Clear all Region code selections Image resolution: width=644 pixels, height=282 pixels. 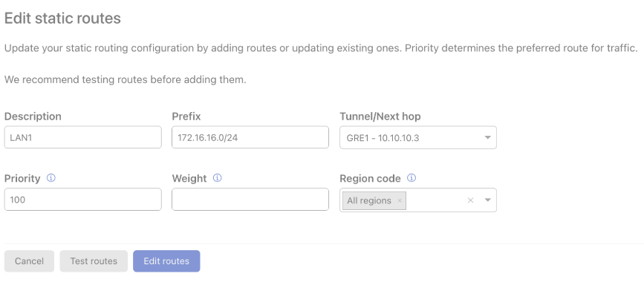click(x=471, y=200)
